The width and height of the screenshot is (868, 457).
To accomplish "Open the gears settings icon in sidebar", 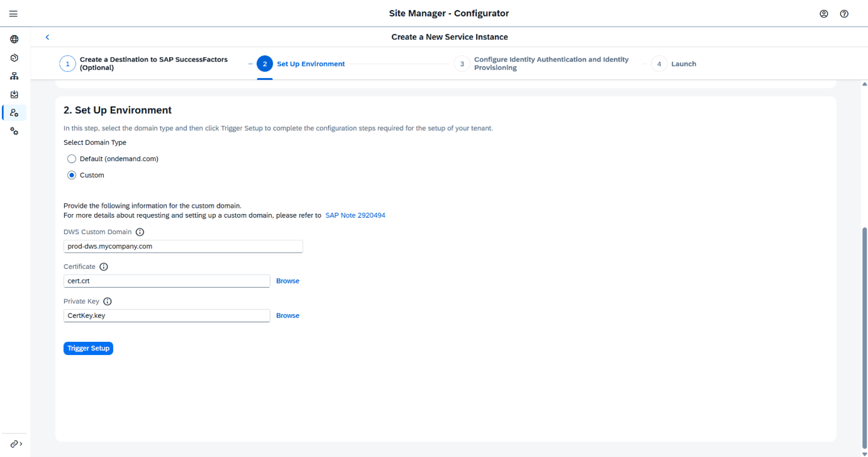I will pos(14,131).
